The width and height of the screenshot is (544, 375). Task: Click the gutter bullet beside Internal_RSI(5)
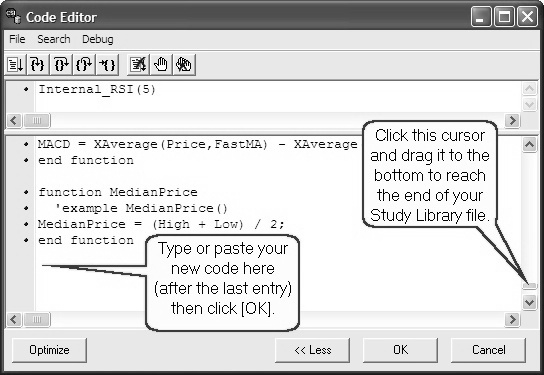(26, 90)
